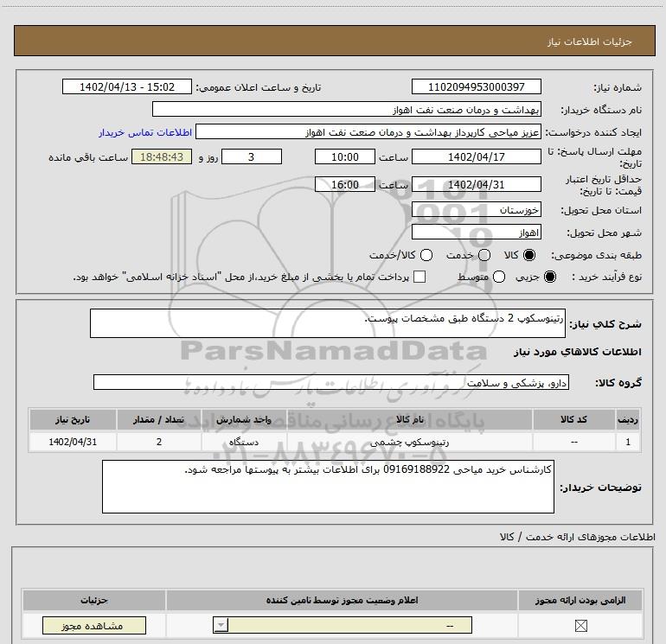Screen dimensions: 666x644
Task: Select the خدمت radio button
Action: [x=483, y=255]
